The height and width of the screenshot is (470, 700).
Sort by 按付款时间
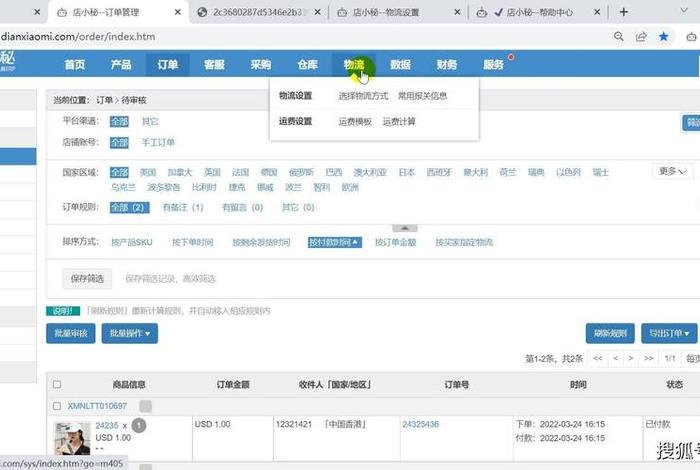[x=335, y=242]
